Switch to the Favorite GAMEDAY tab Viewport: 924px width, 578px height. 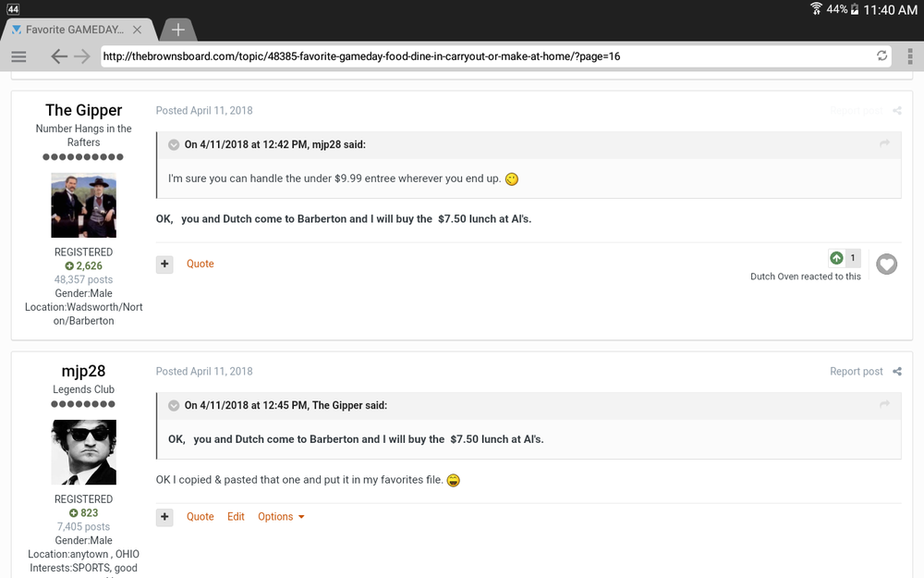point(74,30)
